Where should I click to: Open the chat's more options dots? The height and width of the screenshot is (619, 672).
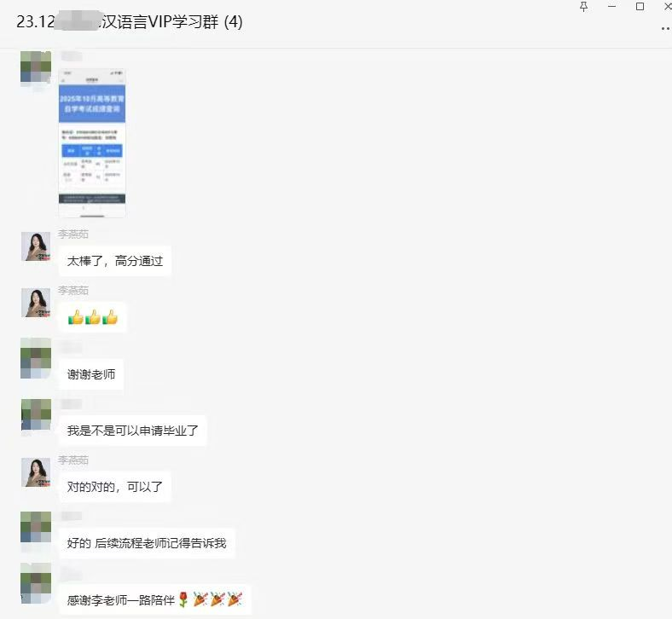[x=665, y=29]
